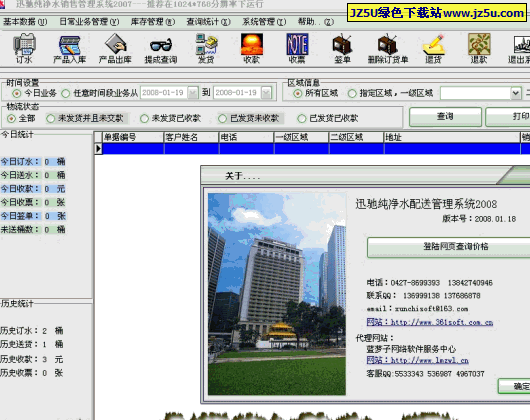Open the 收票 NOTE ticket tool

pos(297,48)
